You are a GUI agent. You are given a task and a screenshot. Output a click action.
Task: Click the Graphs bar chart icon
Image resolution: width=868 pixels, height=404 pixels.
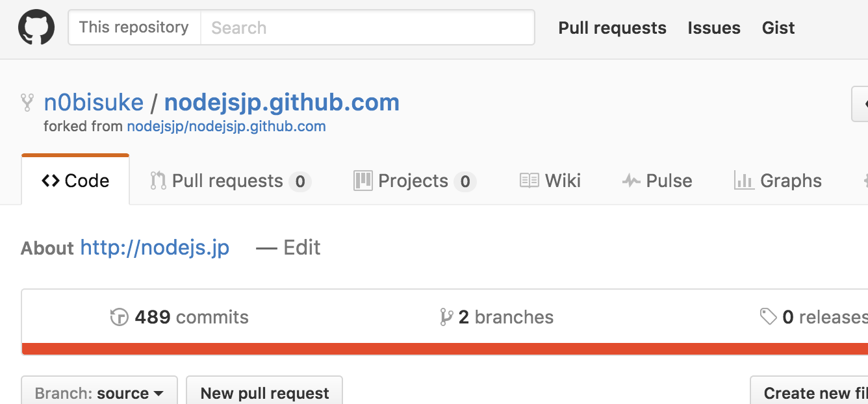pyautogui.click(x=744, y=181)
